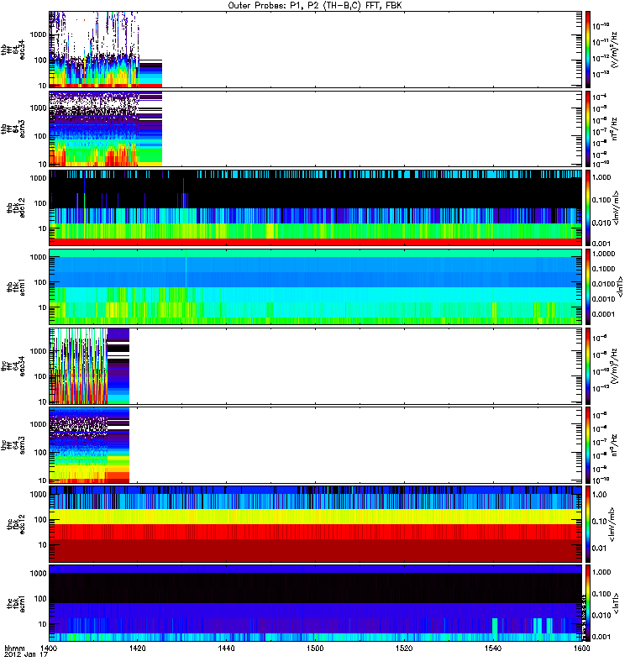The height and width of the screenshot is (672, 630).
Task: Click the 1400 tick on the time axis
Action: point(49,650)
